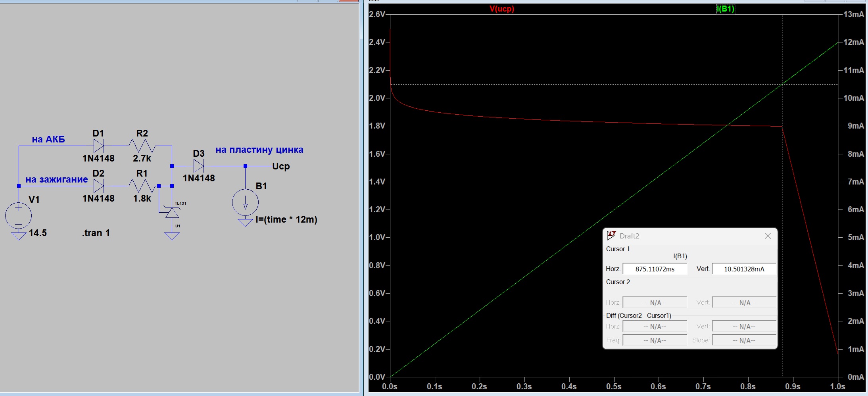Click the .tran 1 simulation directive
The width and height of the screenshot is (868, 396).
[96, 233]
